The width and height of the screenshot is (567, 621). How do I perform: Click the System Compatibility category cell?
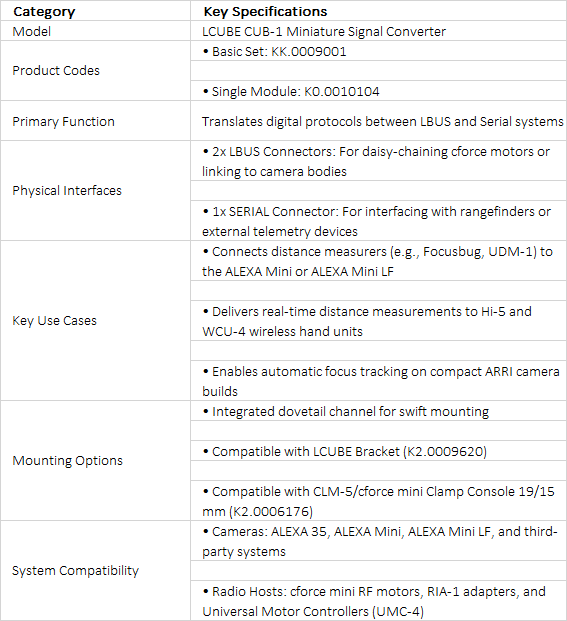tap(95, 571)
